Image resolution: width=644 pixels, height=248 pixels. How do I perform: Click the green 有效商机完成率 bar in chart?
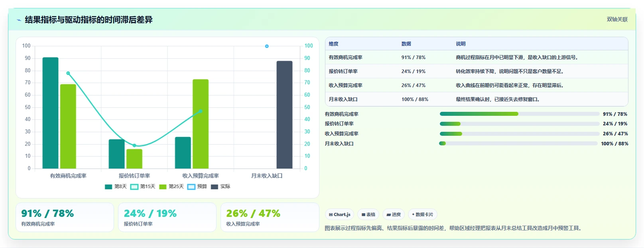(68, 126)
